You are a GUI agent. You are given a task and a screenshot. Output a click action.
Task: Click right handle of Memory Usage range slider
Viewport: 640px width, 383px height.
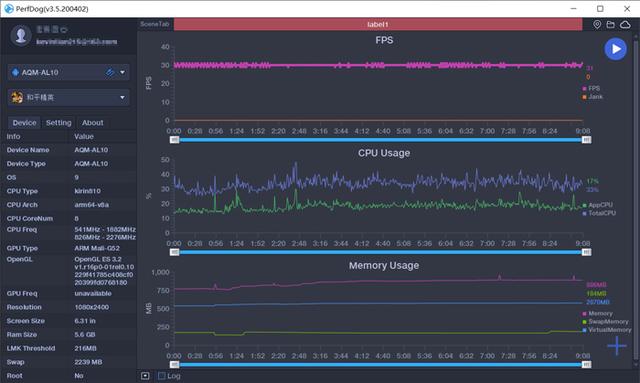coord(587,364)
